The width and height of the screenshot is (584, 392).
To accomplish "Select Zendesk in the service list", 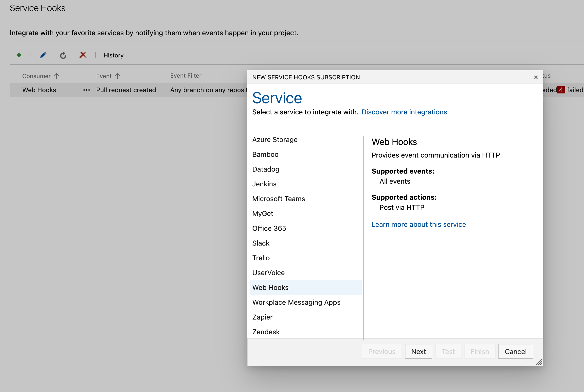I will [x=306, y=332].
